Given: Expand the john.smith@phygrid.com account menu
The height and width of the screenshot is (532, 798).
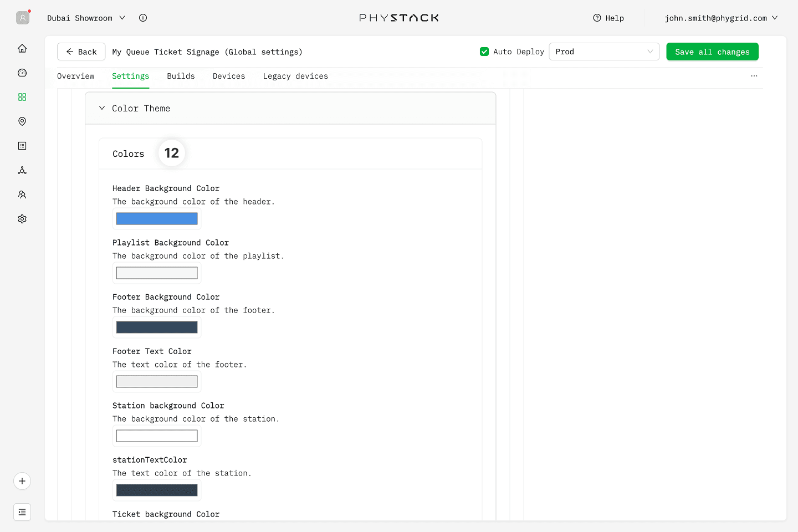Looking at the screenshot, I should (720, 18).
